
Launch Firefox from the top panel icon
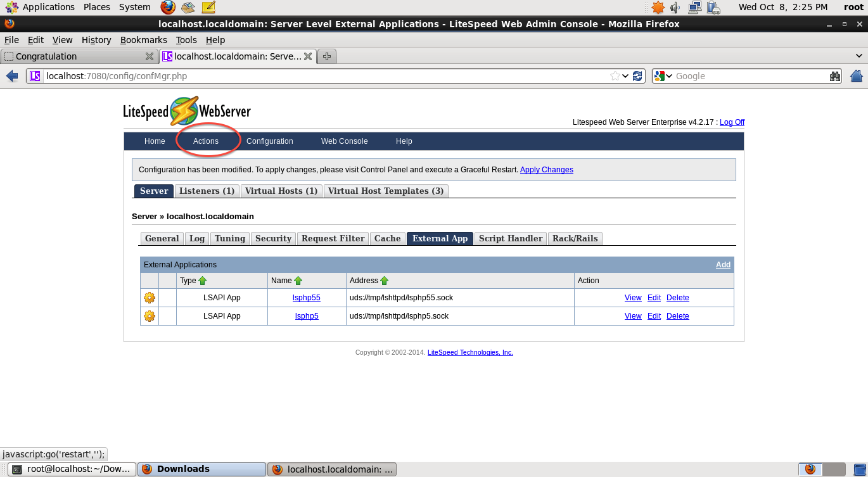click(x=168, y=8)
